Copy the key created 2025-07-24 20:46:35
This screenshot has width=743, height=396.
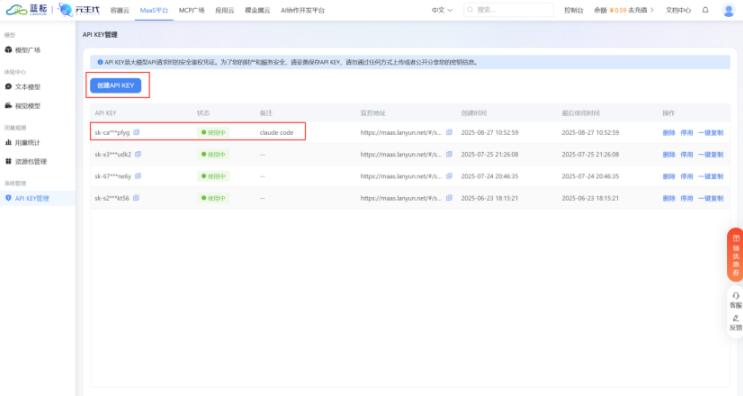(x=138, y=176)
